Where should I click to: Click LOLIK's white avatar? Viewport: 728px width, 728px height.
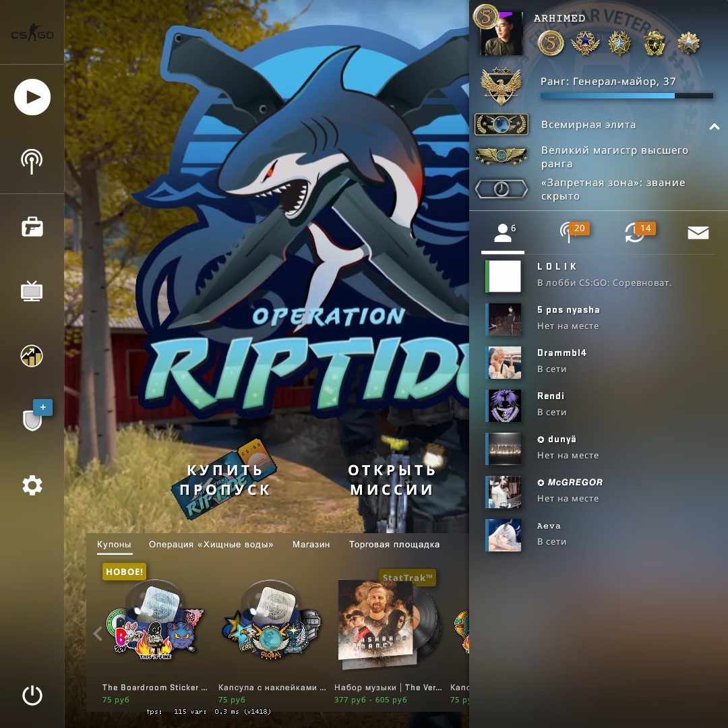tap(504, 276)
